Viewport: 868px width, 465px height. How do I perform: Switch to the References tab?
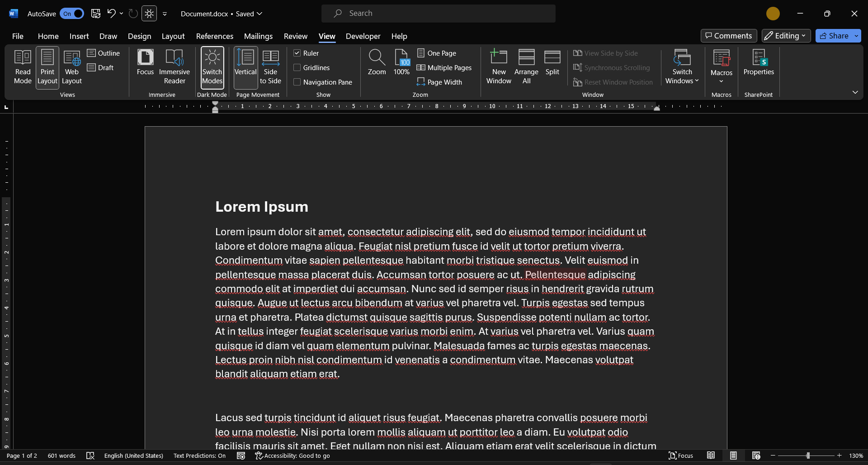click(214, 36)
